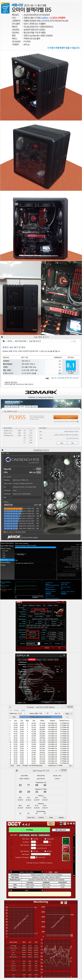Switch to Caches tab in ROG CPU-Z
The width and height of the screenshot is (82, 980).
(25, 605)
